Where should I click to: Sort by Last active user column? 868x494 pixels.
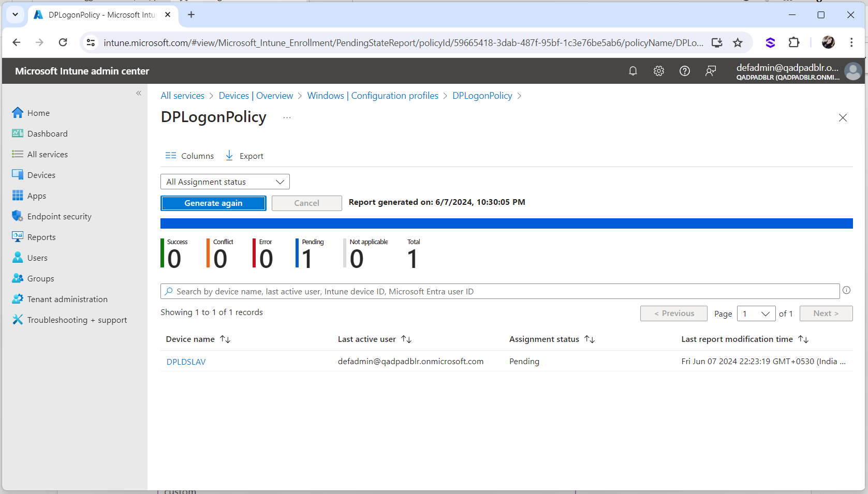[x=375, y=339]
